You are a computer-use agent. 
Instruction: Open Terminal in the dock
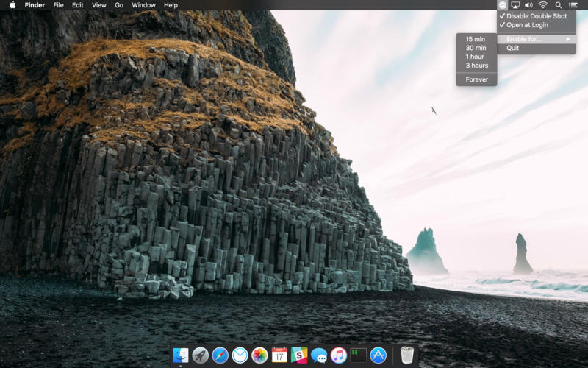[x=359, y=355]
